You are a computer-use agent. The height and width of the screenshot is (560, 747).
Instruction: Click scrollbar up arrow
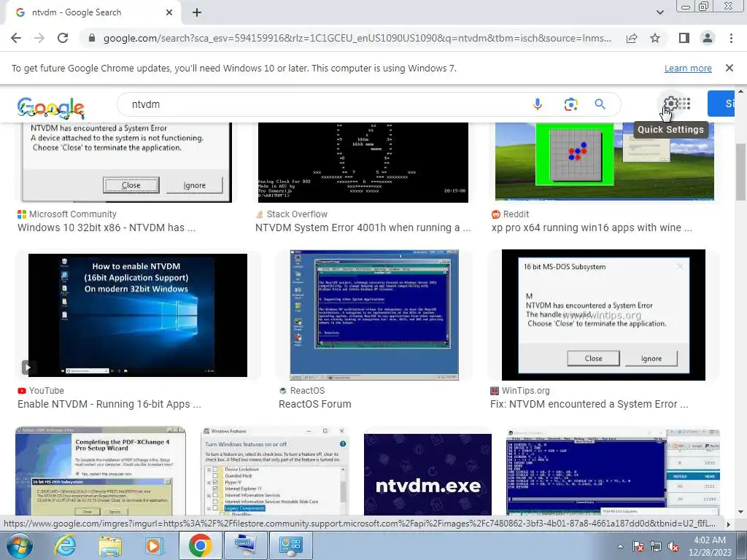click(740, 90)
